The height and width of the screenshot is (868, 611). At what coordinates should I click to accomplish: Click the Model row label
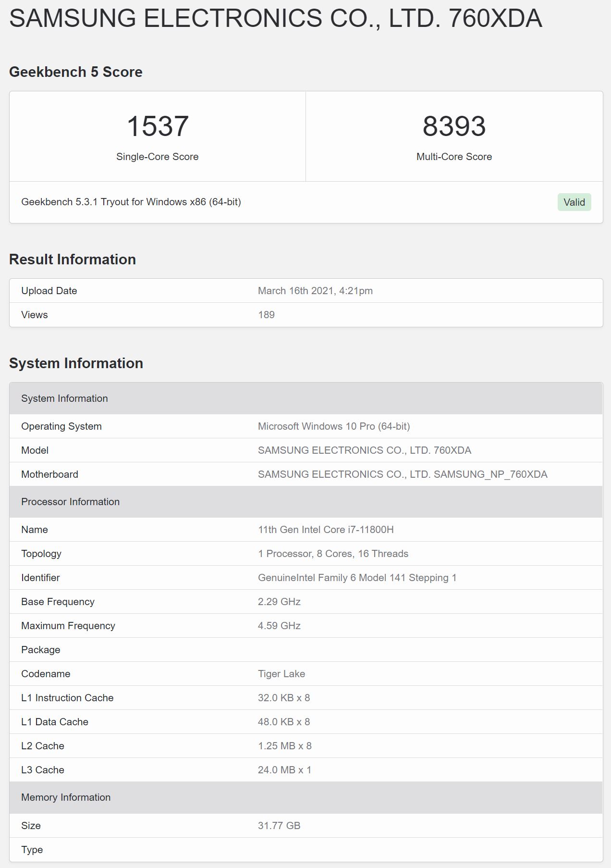pyautogui.click(x=35, y=450)
